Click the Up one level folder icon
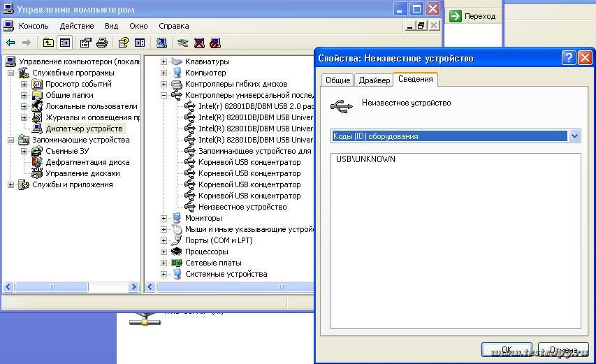Viewport: 596px width, 364px height. click(48, 43)
